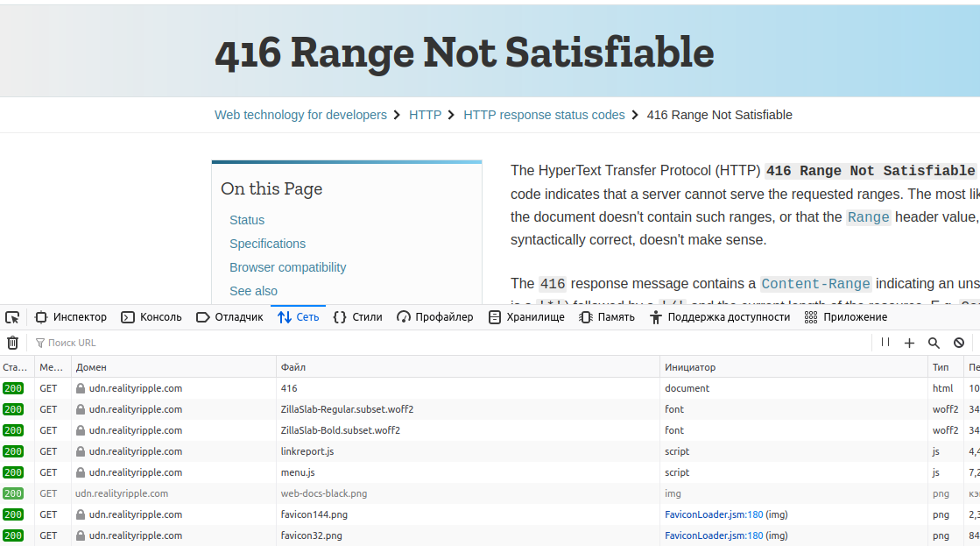Open the Инспектор tab

[71, 317]
